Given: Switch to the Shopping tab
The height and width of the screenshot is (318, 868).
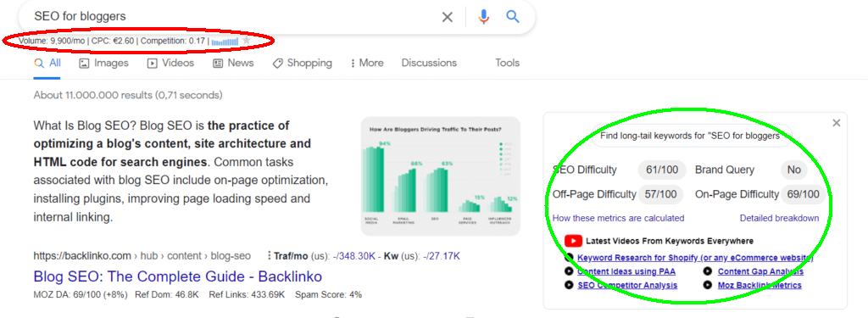Looking at the screenshot, I should [x=303, y=63].
